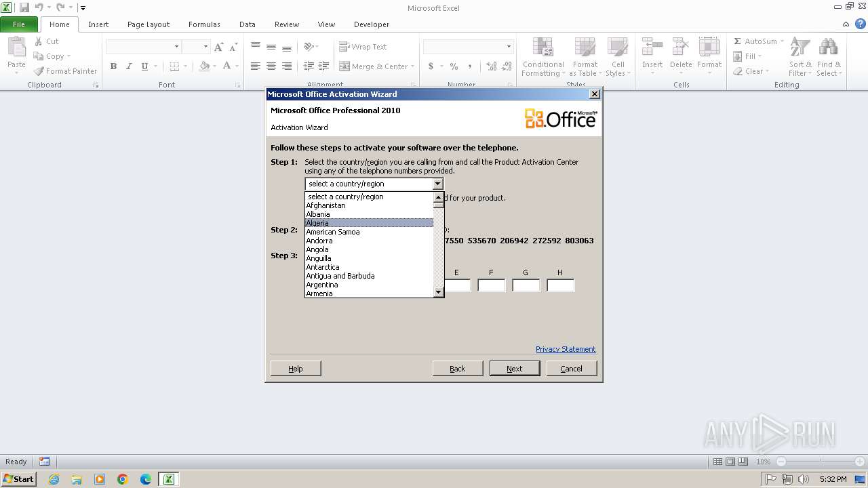868x488 pixels.
Task: Click the Align Text Left icon
Action: click(x=256, y=66)
